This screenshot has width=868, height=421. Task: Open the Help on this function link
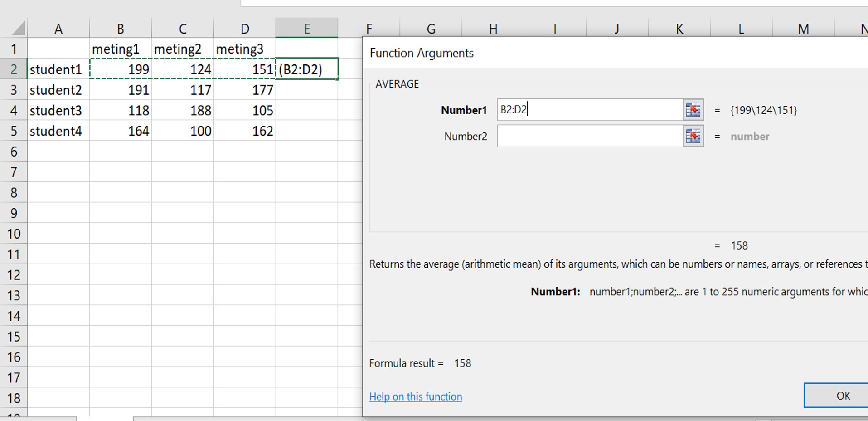(415, 397)
